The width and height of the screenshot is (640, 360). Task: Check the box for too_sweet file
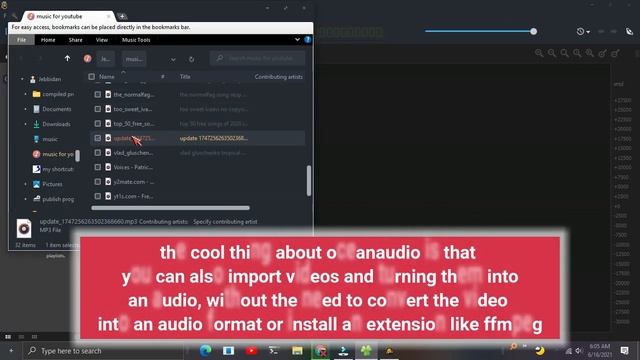[x=98, y=109]
